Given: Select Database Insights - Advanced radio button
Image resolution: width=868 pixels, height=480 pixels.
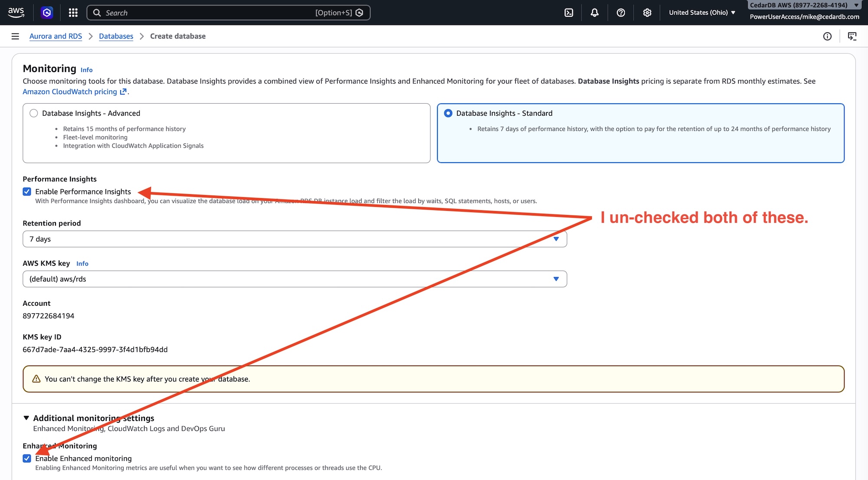Looking at the screenshot, I should point(33,113).
